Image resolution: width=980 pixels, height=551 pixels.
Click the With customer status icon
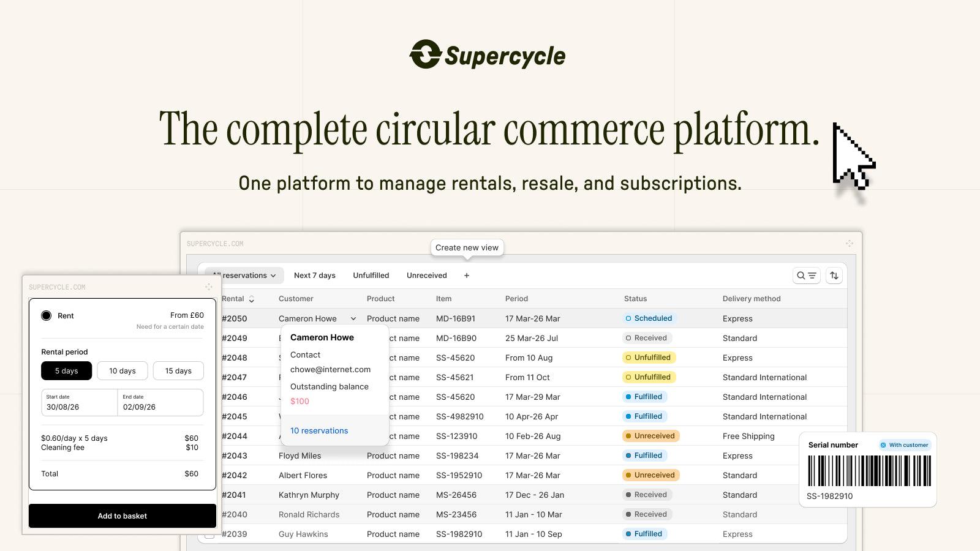pyautogui.click(x=883, y=445)
